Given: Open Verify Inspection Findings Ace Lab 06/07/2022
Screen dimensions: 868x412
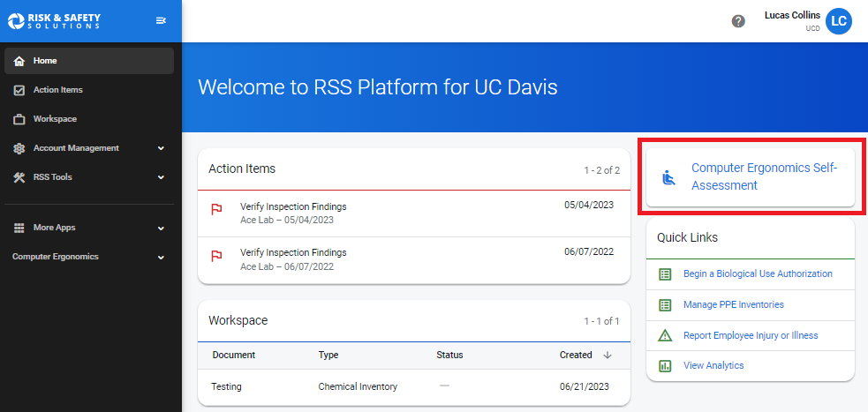Looking at the screenshot, I should 414,260.
